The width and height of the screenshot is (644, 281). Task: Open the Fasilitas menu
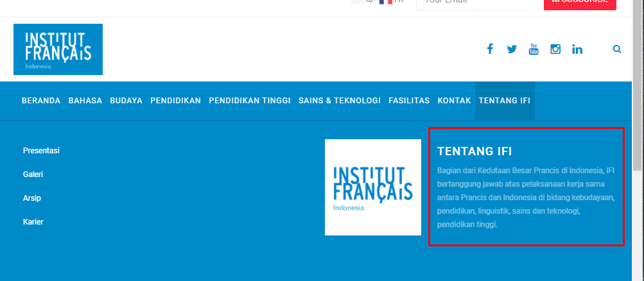409,101
